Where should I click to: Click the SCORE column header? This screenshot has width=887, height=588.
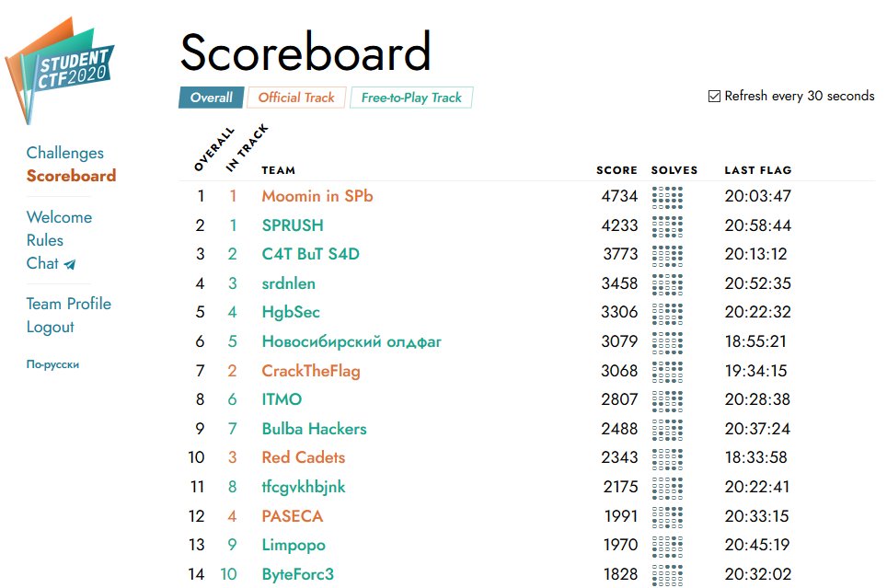[x=616, y=170]
